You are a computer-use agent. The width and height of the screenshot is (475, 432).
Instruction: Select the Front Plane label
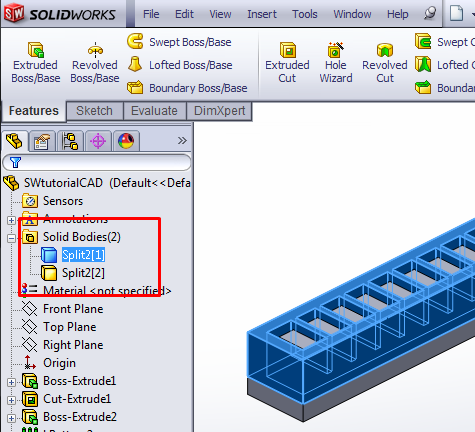coord(73,309)
